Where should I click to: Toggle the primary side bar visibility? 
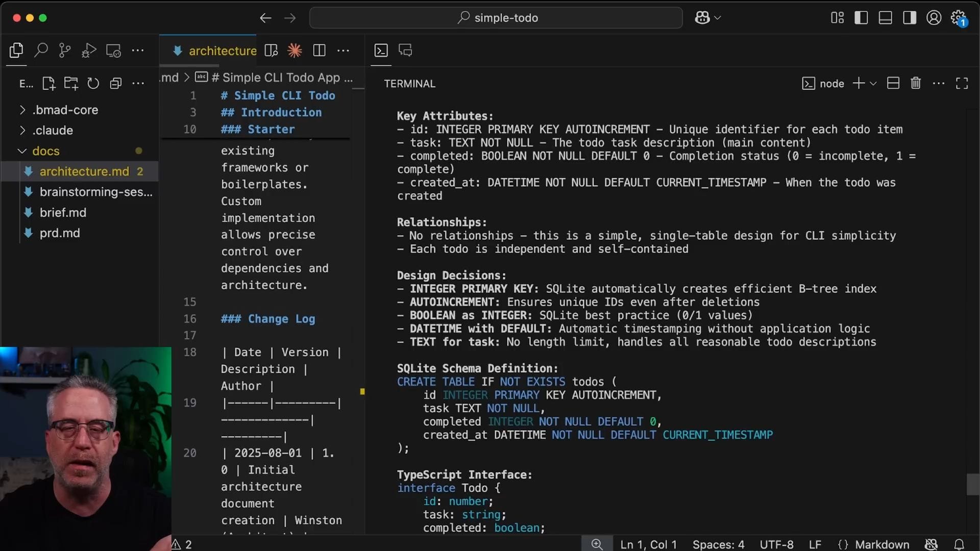861,18
